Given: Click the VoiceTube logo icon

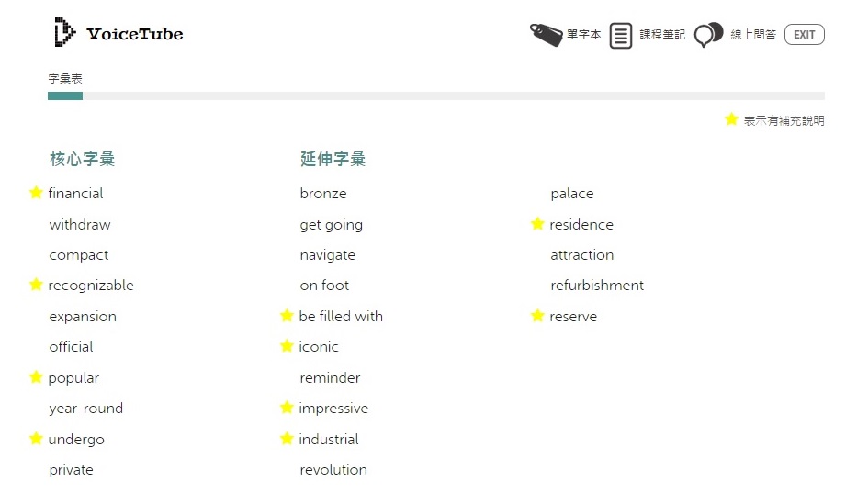Looking at the screenshot, I should [x=65, y=33].
